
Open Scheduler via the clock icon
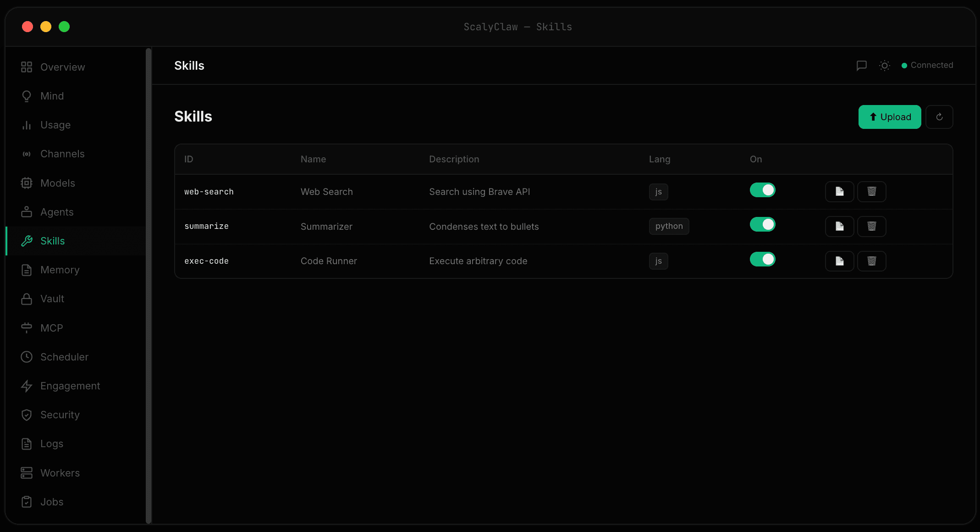point(27,357)
